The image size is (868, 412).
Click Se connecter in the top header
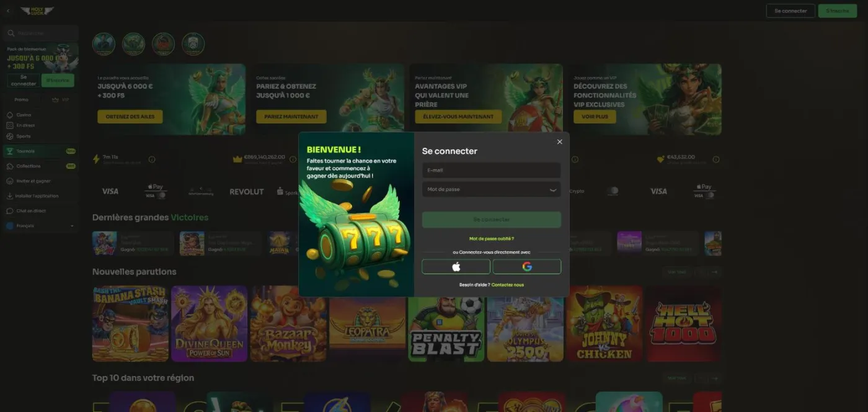[x=790, y=11]
